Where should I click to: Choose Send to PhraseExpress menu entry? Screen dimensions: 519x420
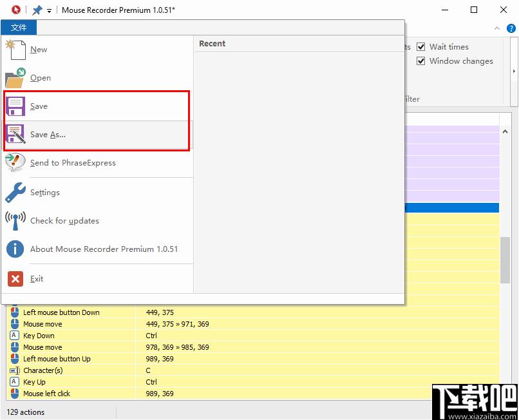pos(97,162)
